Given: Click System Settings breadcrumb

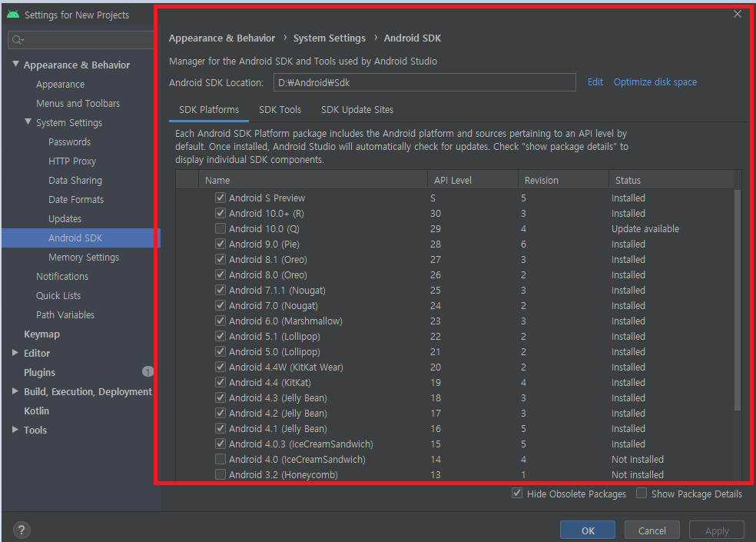Looking at the screenshot, I should pyautogui.click(x=330, y=38).
